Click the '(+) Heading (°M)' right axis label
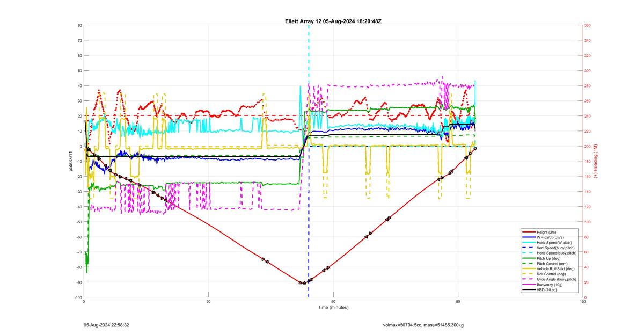Image resolution: width=644 pixels, height=334 pixels. pyautogui.click(x=595, y=161)
